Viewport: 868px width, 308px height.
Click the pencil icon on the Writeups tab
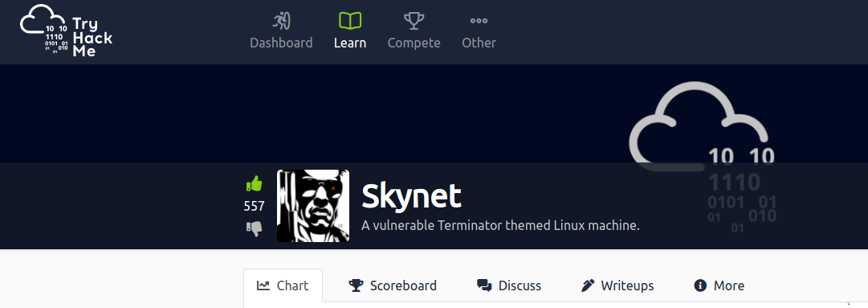tap(587, 285)
